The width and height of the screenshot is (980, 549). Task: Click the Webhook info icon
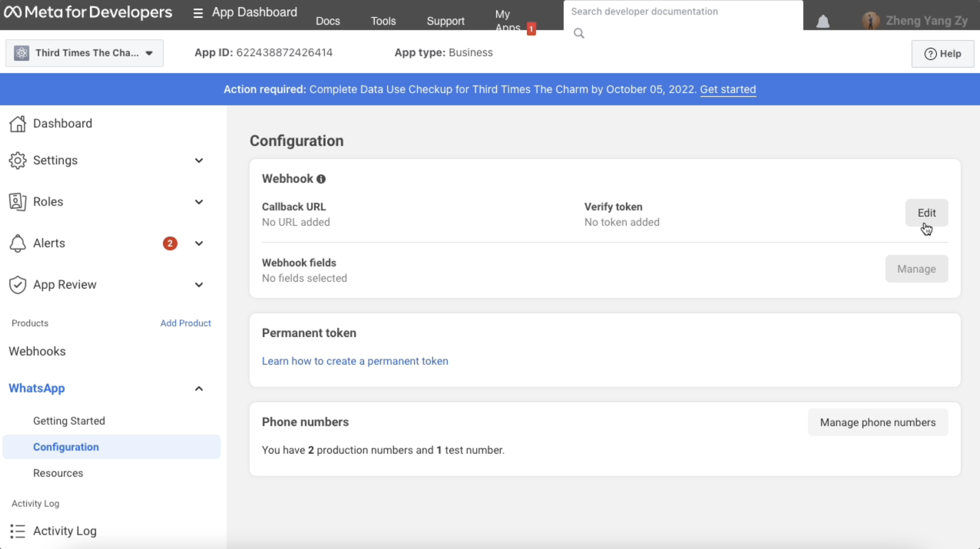click(x=321, y=179)
